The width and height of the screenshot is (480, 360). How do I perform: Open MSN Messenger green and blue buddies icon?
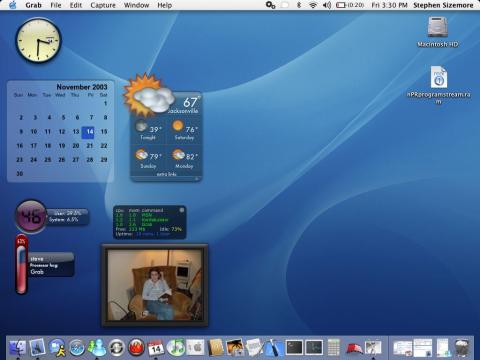97,347
